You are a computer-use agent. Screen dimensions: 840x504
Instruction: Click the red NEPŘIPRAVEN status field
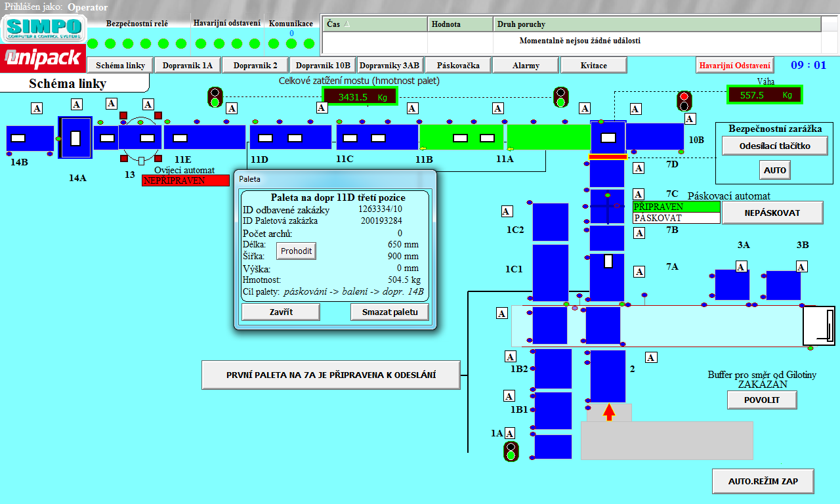tap(186, 180)
